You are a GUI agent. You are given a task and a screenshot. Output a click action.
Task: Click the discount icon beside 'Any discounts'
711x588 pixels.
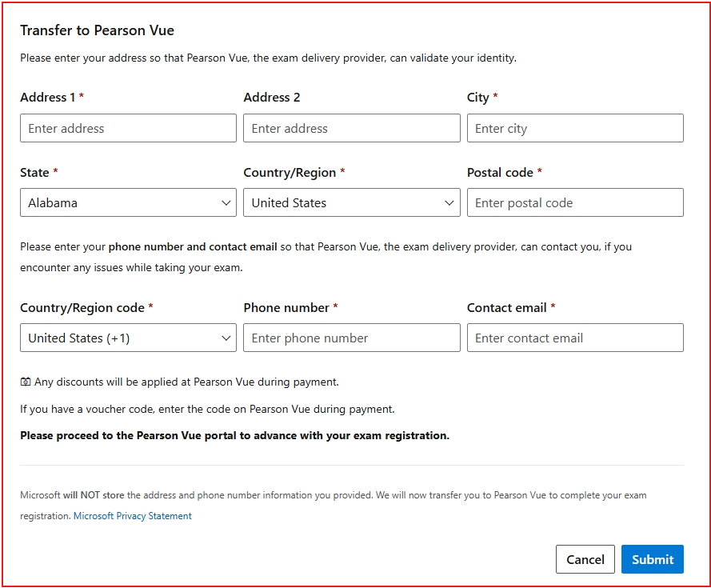point(26,382)
